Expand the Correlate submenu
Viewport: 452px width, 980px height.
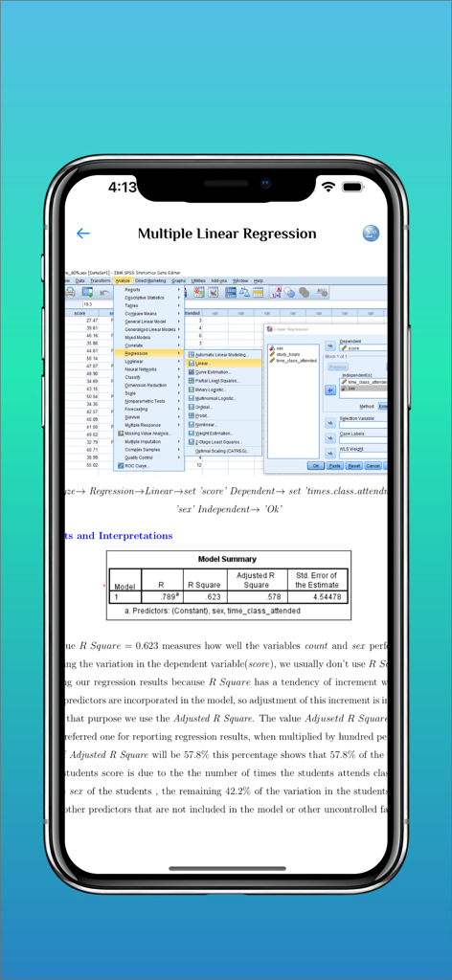[x=148, y=345]
